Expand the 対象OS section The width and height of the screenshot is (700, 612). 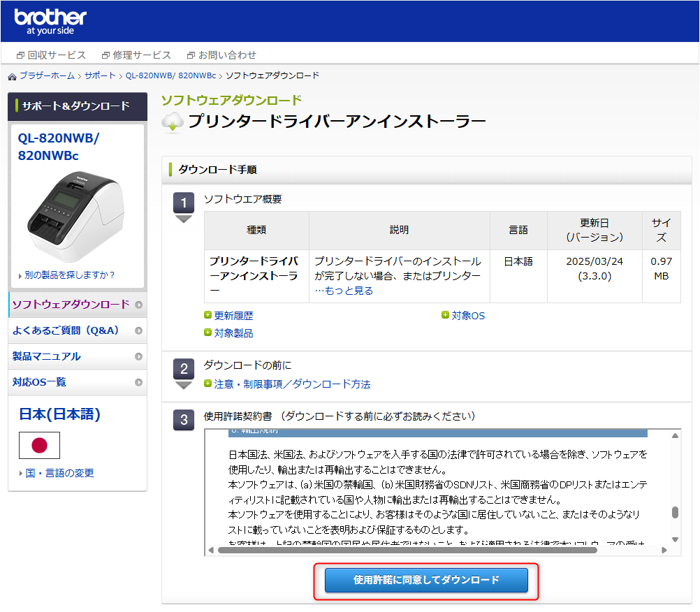click(x=468, y=316)
